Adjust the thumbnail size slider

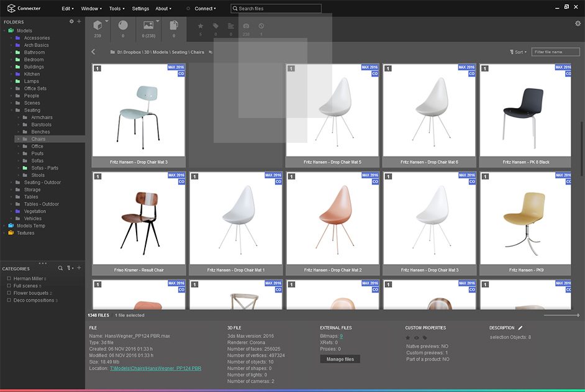[561, 316]
